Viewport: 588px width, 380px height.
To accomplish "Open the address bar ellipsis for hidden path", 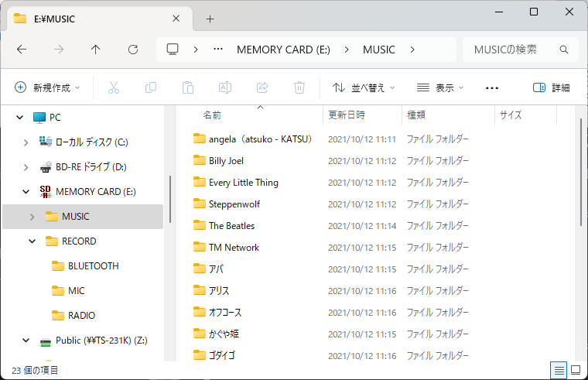I will pos(218,49).
